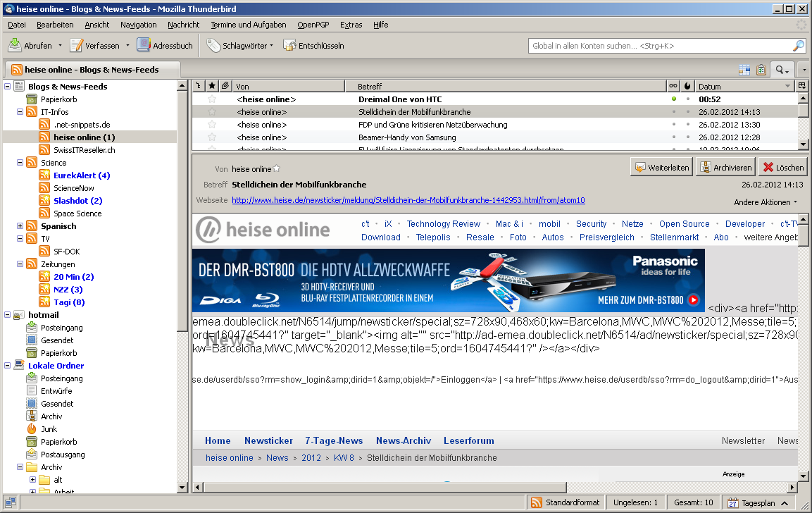Open the Adressbuch address book
The image size is (812, 513).
coord(165,46)
